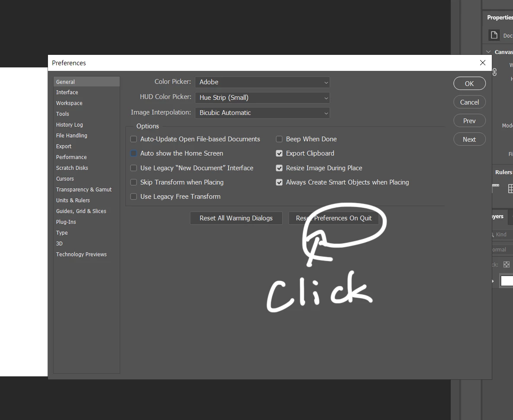Image resolution: width=513 pixels, height=420 pixels.
Task: Click the ruler icon under Rulers section
Action: [x=496, y=188]
